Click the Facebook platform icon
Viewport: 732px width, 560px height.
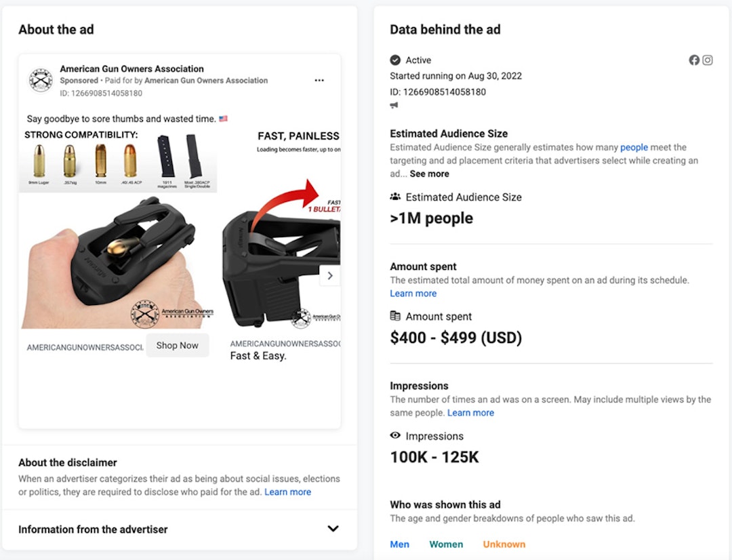[694, 60]
